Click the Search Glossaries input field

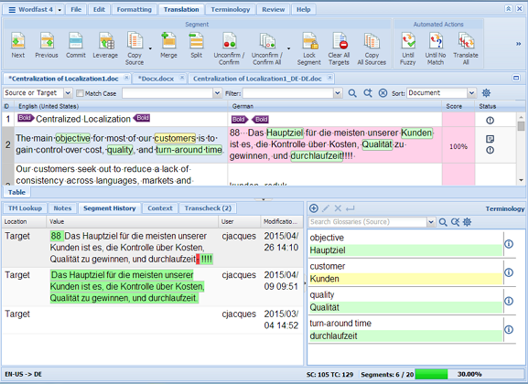coord(367,222)
